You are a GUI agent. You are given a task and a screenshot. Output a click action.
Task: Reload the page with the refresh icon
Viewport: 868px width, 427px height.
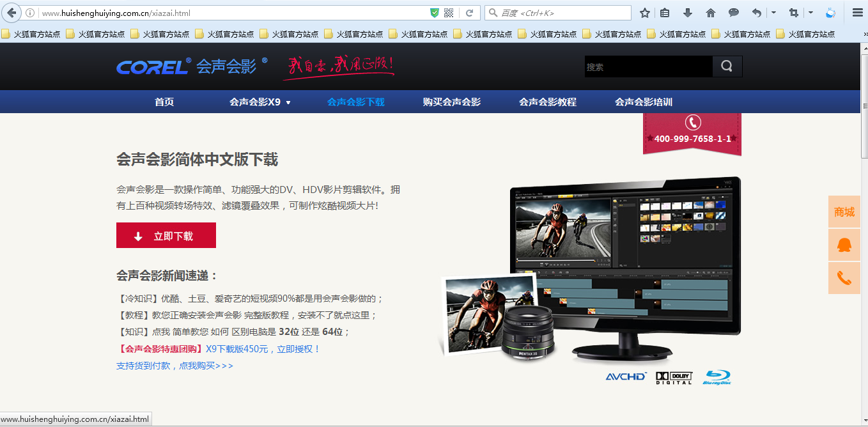pos(469,13)
